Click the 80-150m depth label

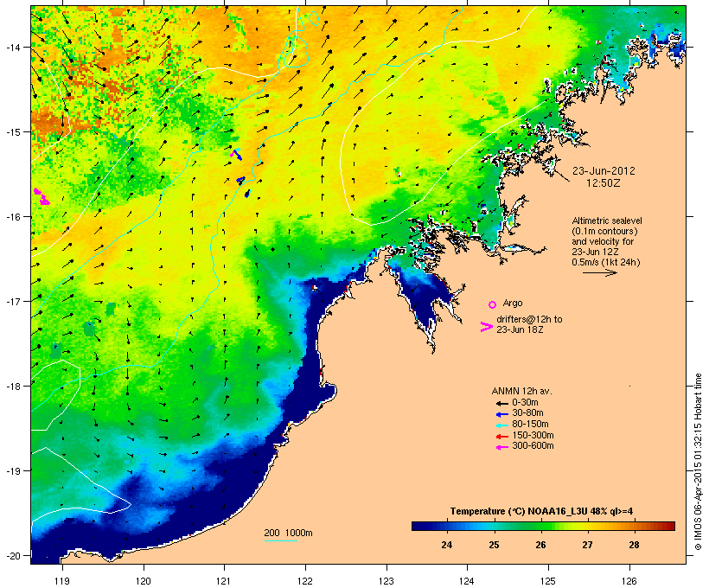click(x=530, y=425)
